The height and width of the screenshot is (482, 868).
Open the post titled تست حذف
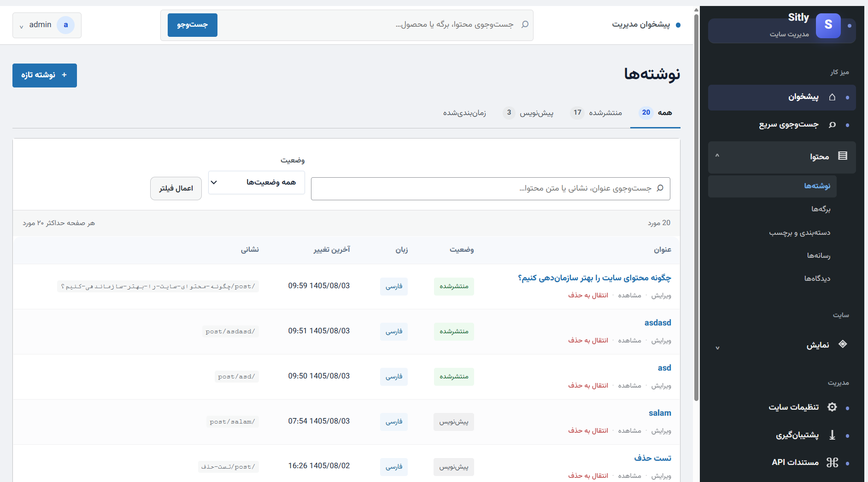[x=652, y=458]
